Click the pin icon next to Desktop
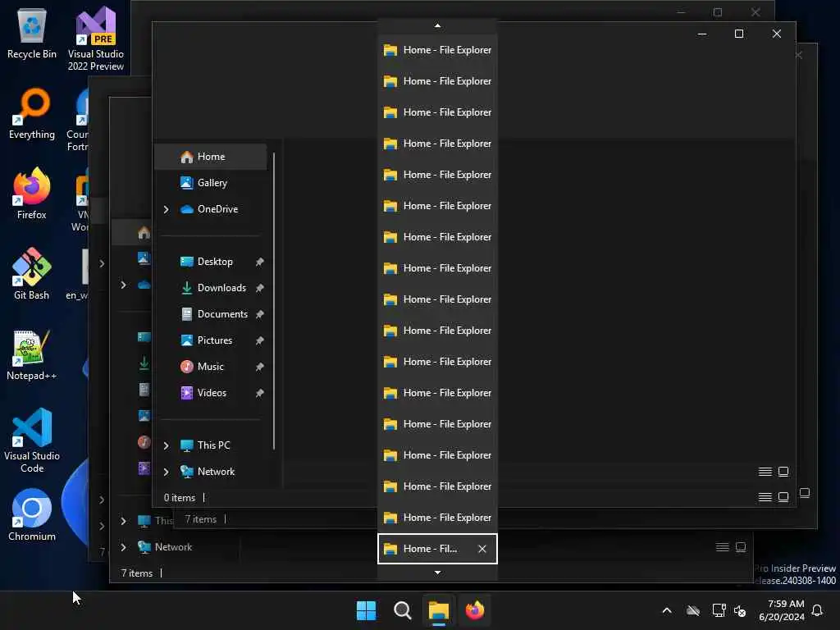This screenshot has width=840, height=630. click(x=260, y=262)
